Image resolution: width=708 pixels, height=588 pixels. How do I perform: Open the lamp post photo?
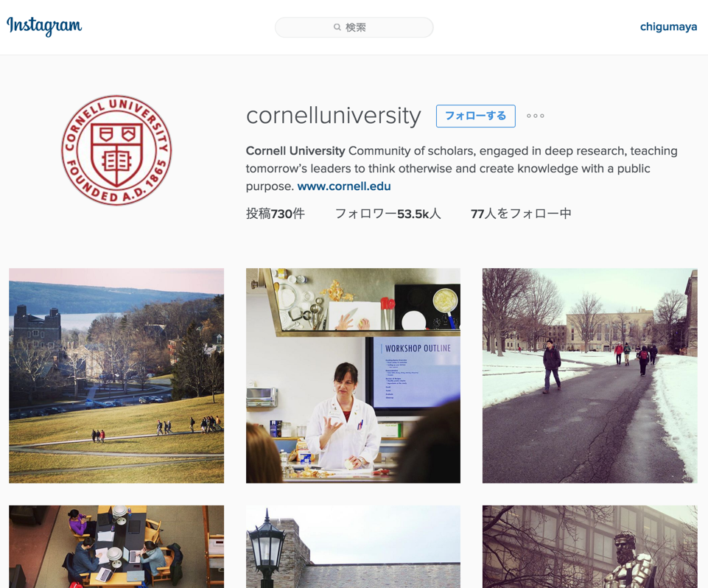pyautogui.click(x=353, y=547)
